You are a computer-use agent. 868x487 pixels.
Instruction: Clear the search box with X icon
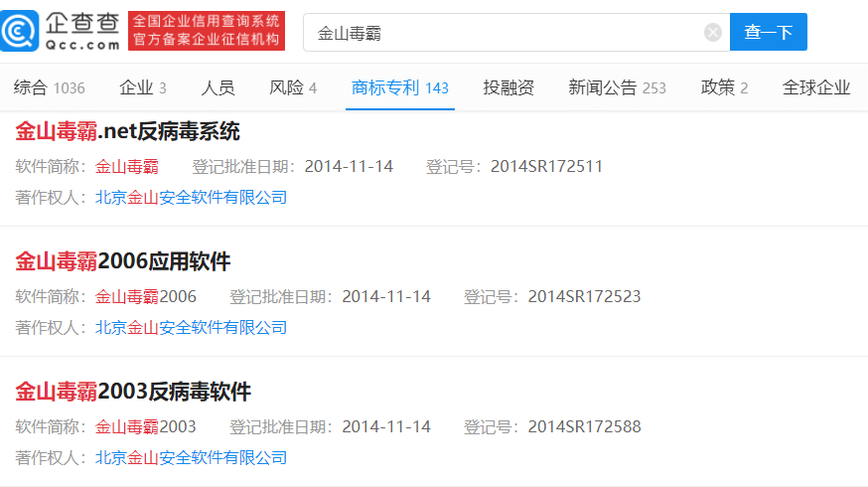[x=712, y=33]
